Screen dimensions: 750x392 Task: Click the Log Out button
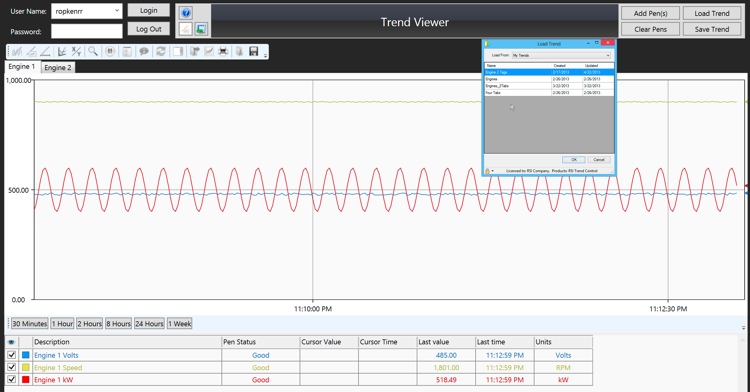tap(149, 29)
